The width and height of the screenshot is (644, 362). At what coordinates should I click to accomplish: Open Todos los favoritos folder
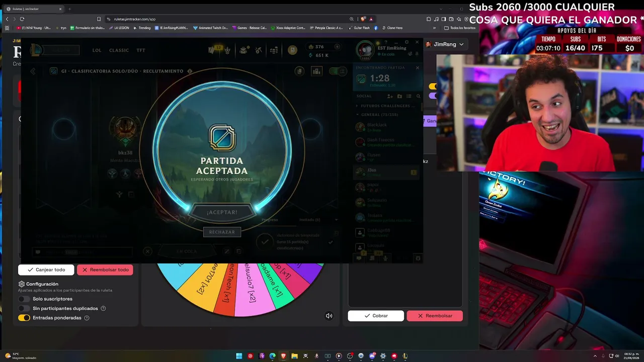(460, 28)
